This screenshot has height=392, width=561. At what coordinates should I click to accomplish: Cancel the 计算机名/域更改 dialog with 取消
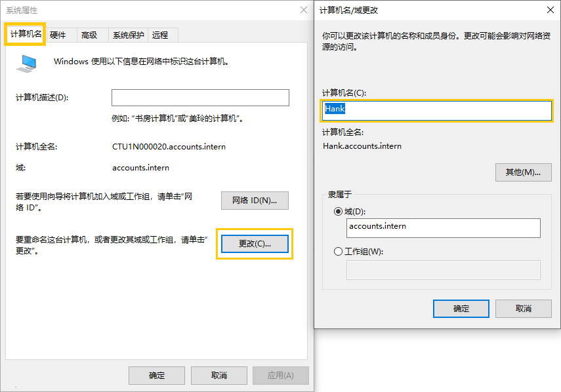(523, 309)
